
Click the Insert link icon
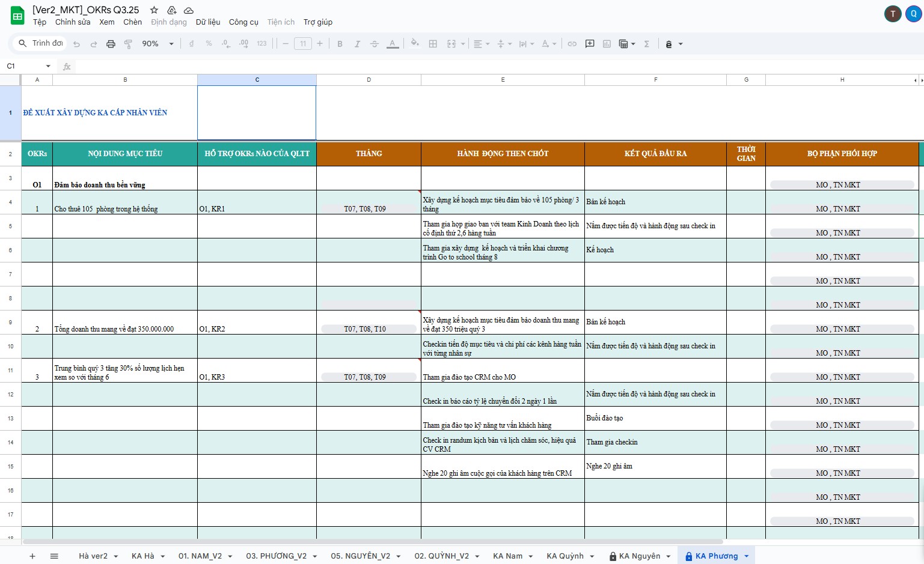click(572, 44)
